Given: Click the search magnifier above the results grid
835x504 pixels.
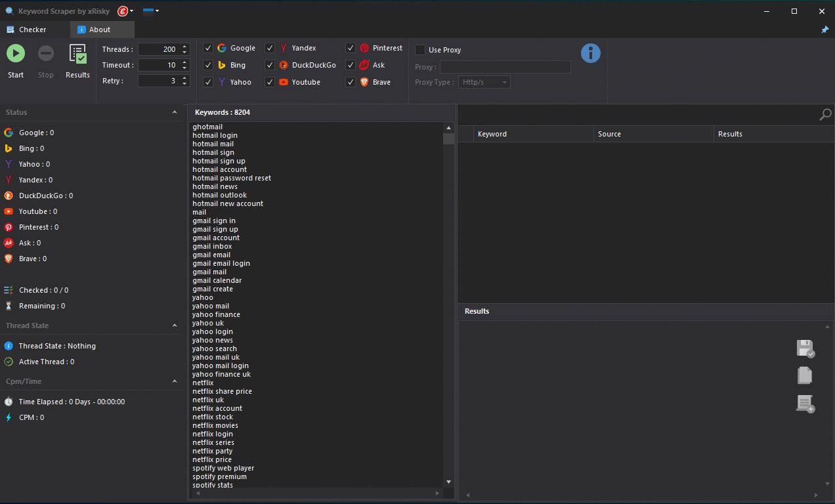Looking at the screenshot, I should point(825,114).
